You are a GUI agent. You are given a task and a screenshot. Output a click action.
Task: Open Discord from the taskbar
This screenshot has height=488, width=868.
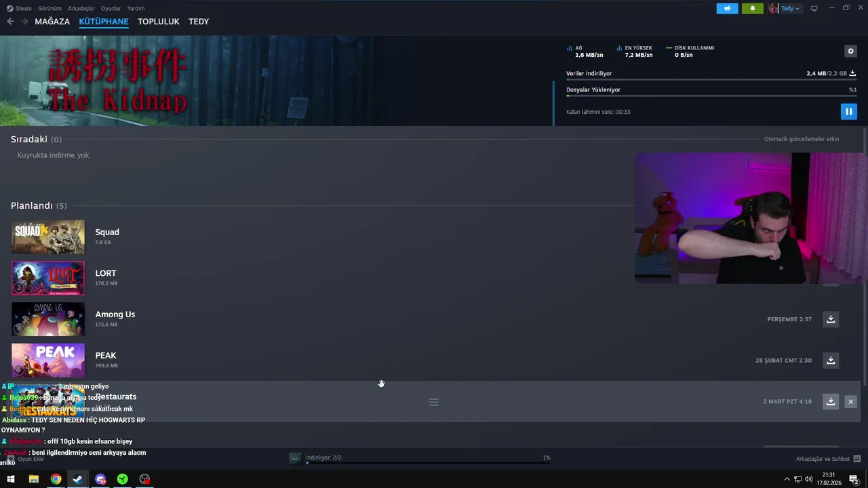[100, 479]
